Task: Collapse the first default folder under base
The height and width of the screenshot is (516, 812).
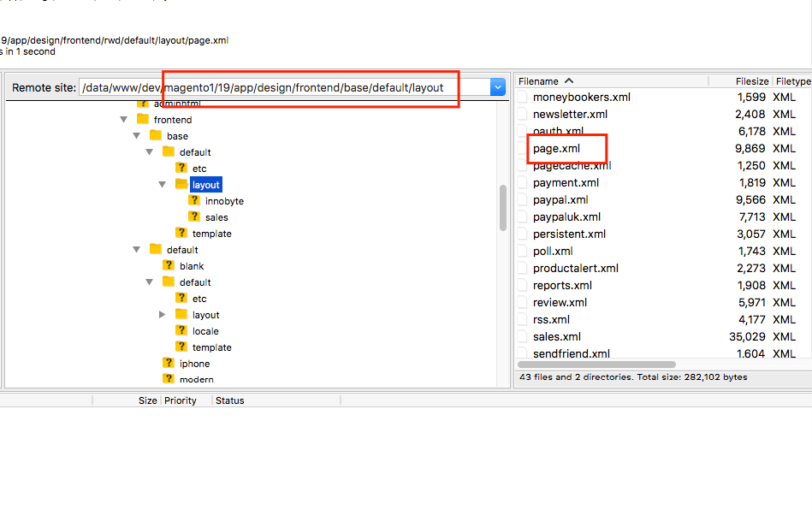Action: 150,152
